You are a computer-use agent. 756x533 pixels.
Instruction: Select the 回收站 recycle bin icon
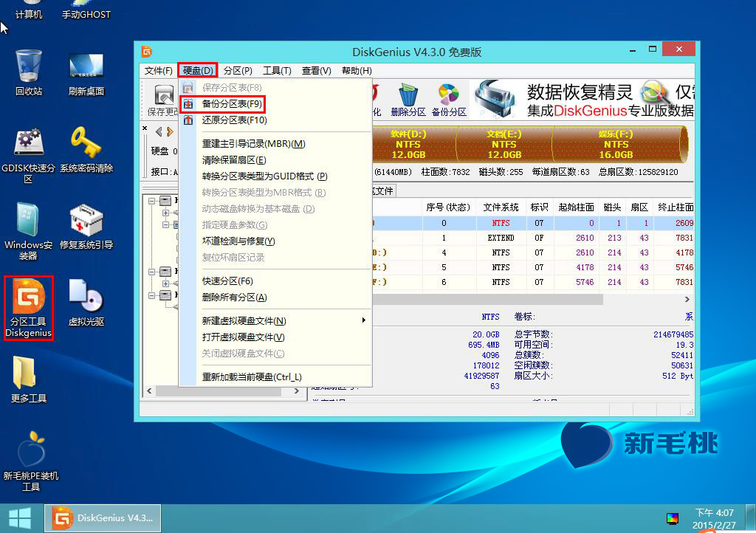click(29, 72)
